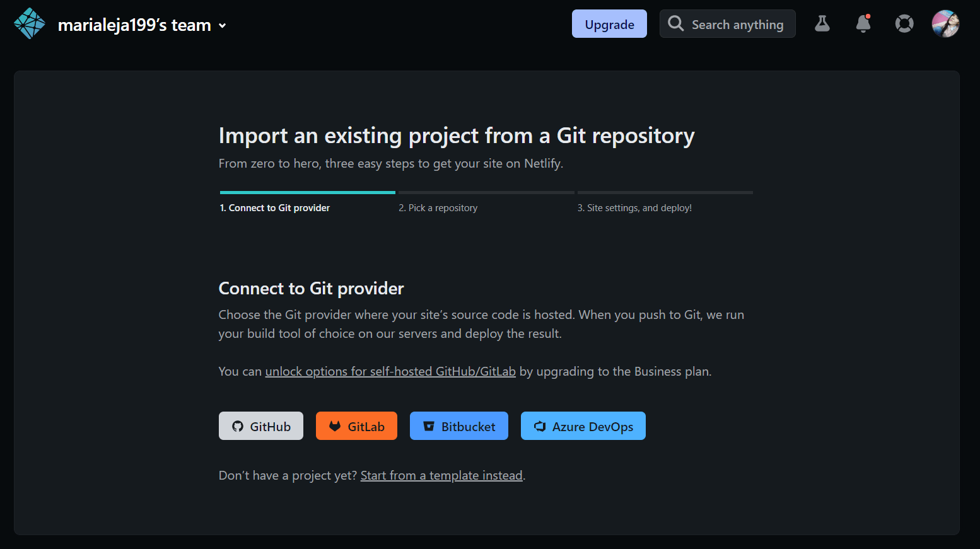Open your profile avatar menu

pyautogui.click(x=945, y=23)
